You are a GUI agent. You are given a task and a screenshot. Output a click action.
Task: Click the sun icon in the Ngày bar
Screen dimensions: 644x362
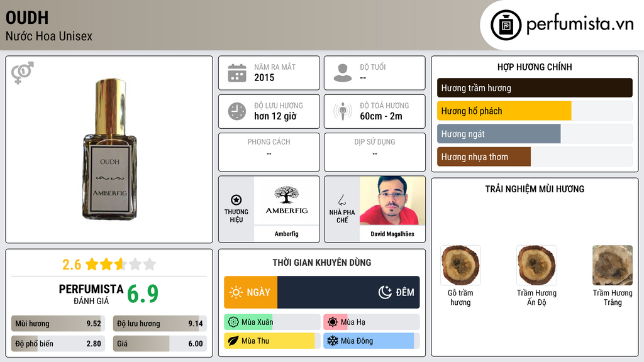click(x=236, y=292)
